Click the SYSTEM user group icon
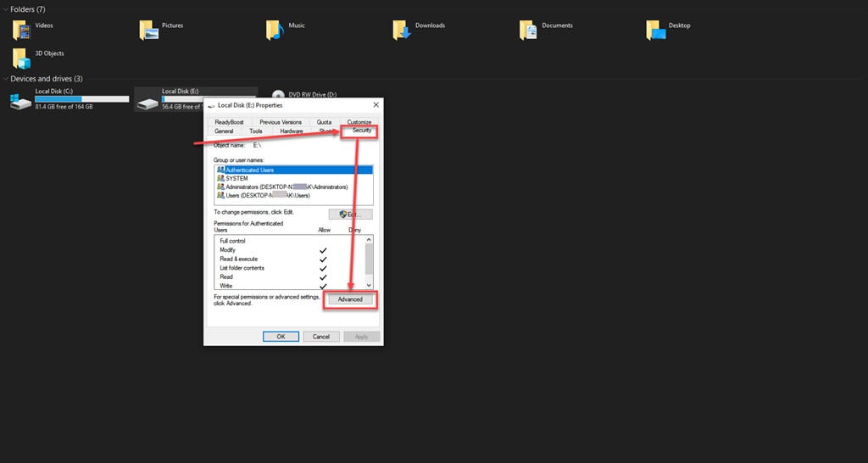 click(221, 178)
